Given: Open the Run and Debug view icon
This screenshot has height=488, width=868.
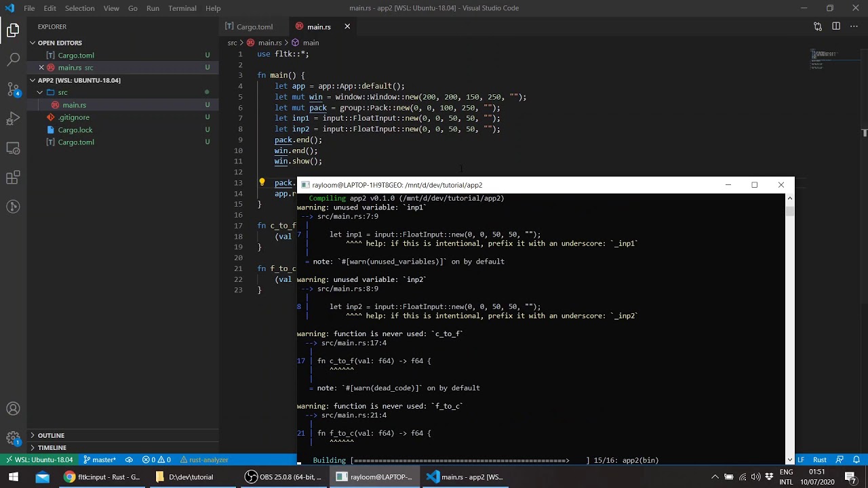Looking at the screenshot, I should coord(13,119).
